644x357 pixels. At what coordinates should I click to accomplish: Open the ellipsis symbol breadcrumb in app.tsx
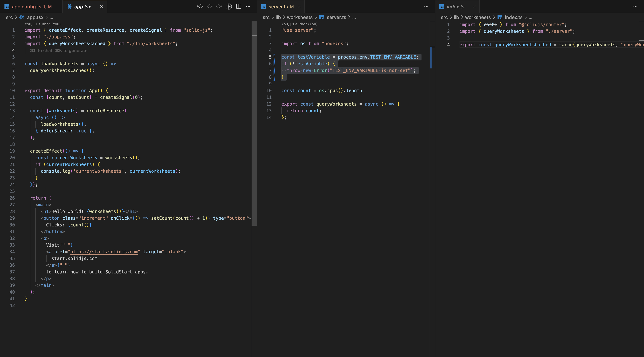point(51,17)
